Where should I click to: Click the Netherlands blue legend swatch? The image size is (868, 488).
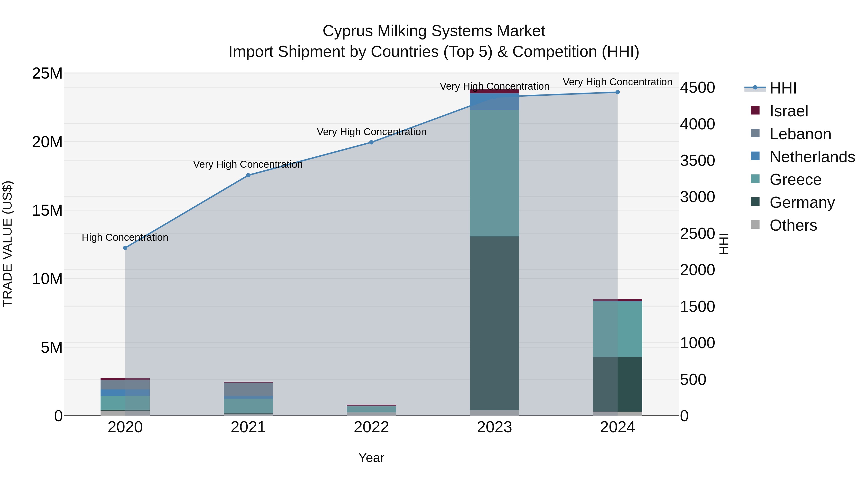tap(755, 156)
